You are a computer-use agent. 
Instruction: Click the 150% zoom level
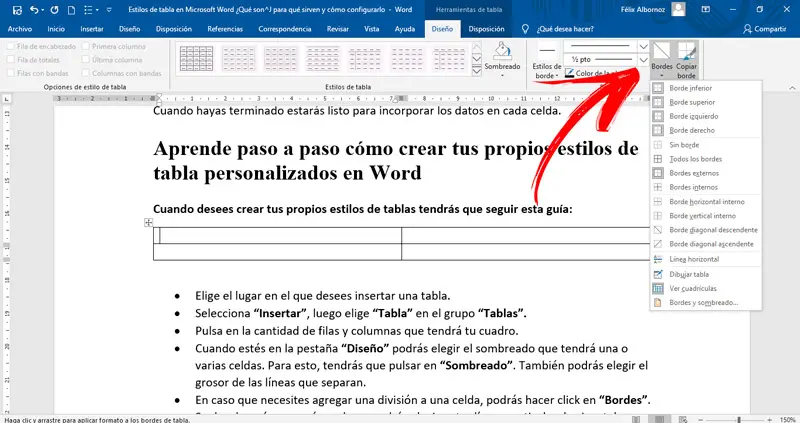click(787, 419)
